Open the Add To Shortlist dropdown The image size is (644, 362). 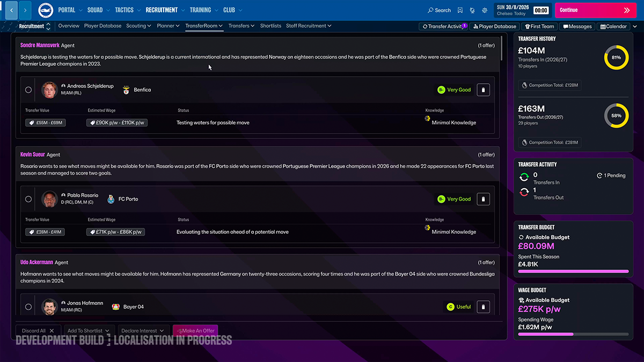pyautogui.click(x=89, y=331)
